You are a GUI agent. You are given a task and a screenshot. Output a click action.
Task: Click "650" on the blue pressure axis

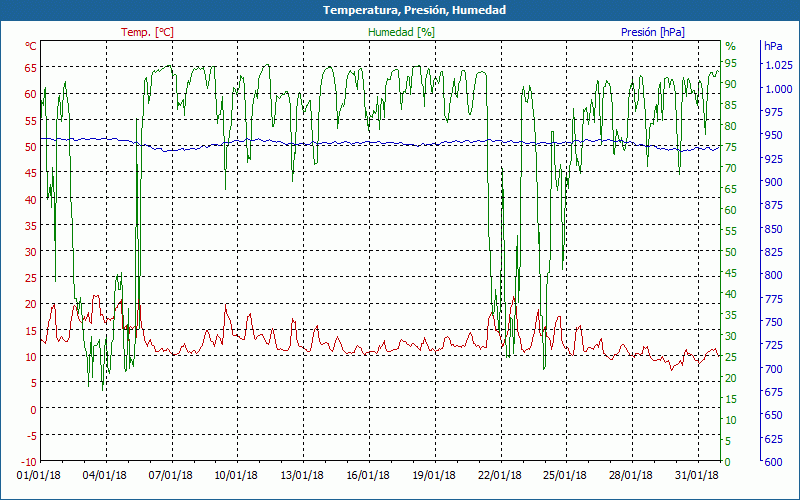[x=773, y=415]
